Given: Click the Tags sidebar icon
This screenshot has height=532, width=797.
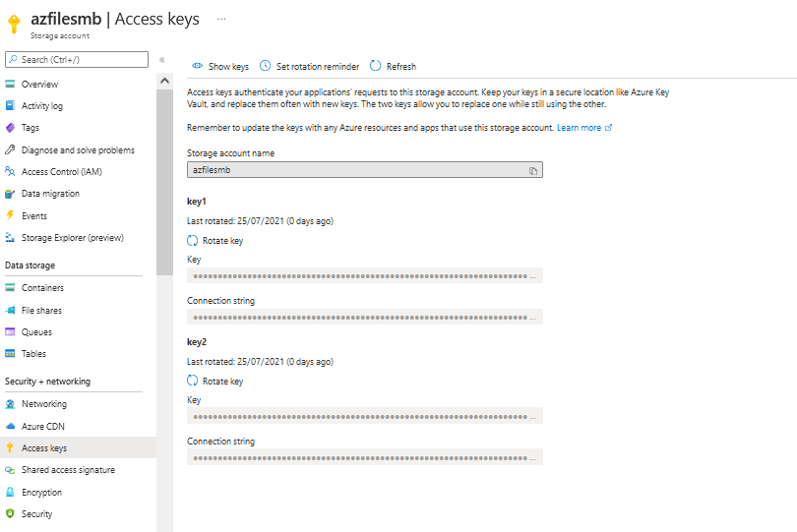Looking at the screenshot, I should 10,128.
